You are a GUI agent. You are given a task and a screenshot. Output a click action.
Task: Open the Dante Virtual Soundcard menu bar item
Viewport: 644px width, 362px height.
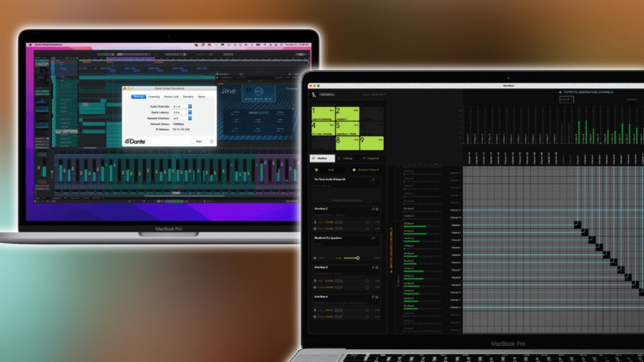pos(48,45)
